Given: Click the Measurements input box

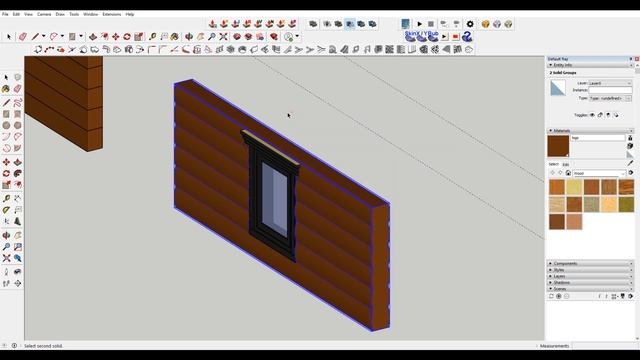Looking at the screenshot, I should [603, 346].
